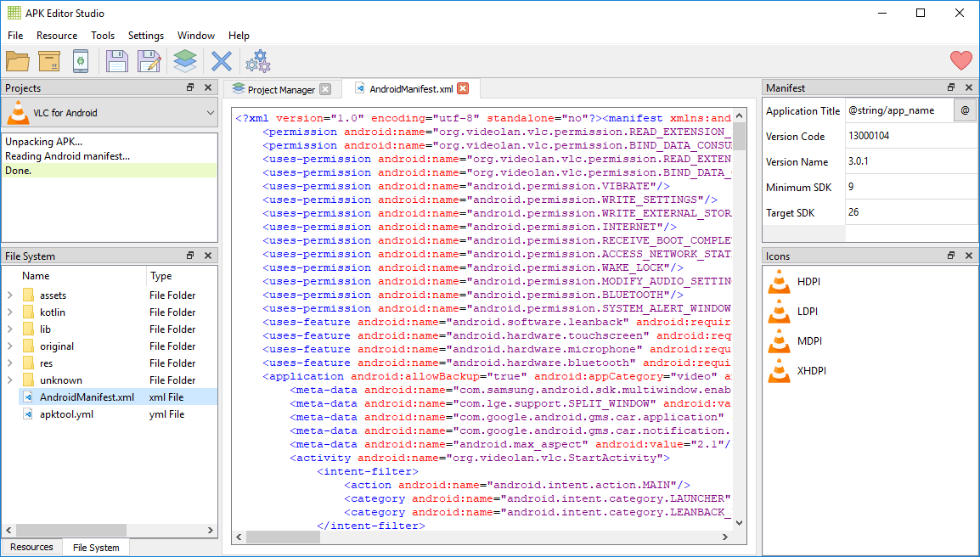This screenshot has height=557, width=980.
Task: Click the @ button next to Application Title
Action: pos(965,110)
